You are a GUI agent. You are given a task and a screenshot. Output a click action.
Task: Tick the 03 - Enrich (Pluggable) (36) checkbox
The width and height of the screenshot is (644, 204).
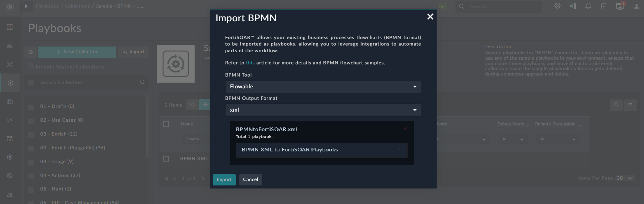(31, 148)
